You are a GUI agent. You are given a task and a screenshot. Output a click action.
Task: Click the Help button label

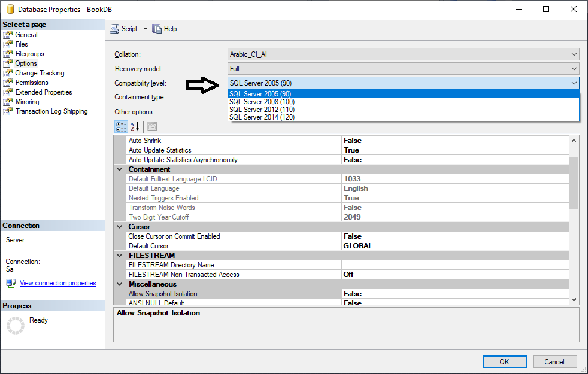[170, 29]
